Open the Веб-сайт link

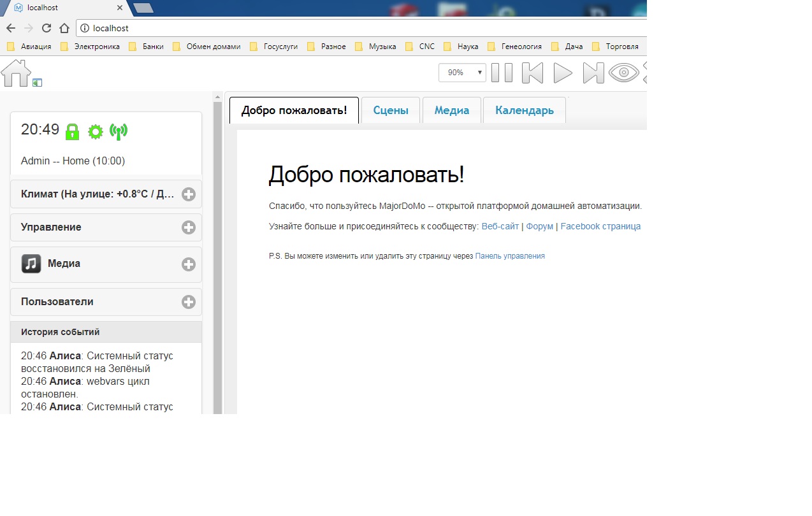click(500, 226)
